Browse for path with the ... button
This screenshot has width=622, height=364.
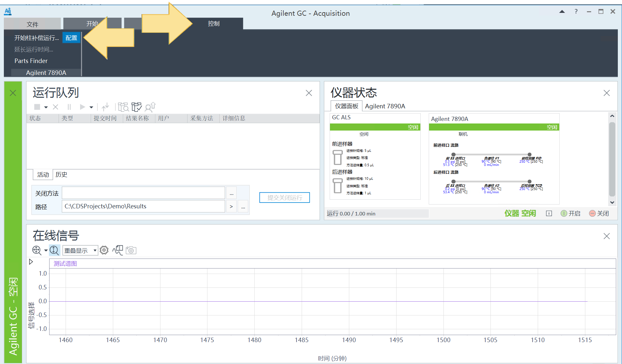pos(243,206)
